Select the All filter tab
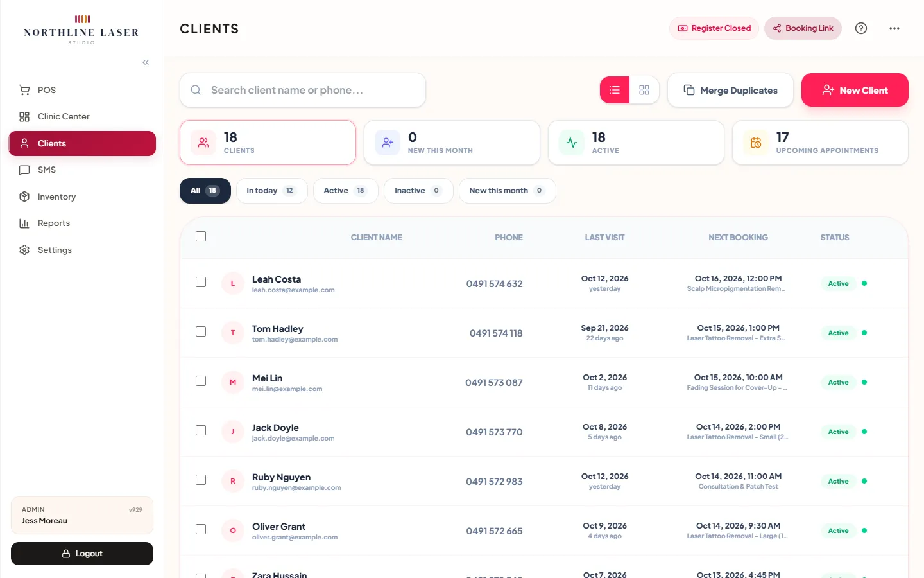Image resolution: width=924 pixels, height=578 pixels. [x=205, y=191]
